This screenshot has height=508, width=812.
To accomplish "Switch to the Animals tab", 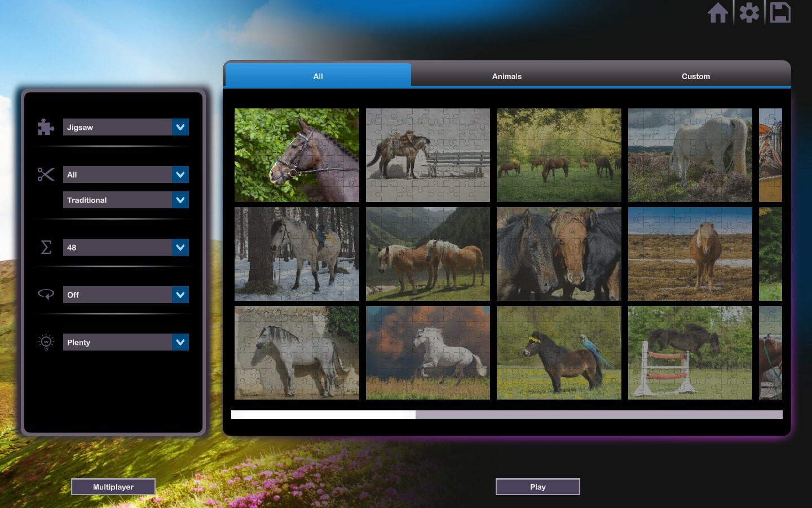I will (x=506, y=76).
